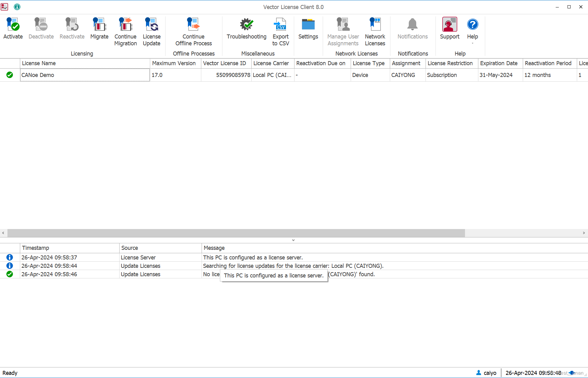The width and height of the screenshot is (588, 378).
Task: Click the app icon in title bar
Action: (x=4, y=7)
